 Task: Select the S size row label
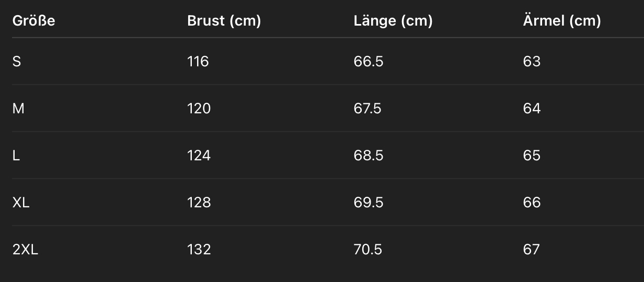17,62
